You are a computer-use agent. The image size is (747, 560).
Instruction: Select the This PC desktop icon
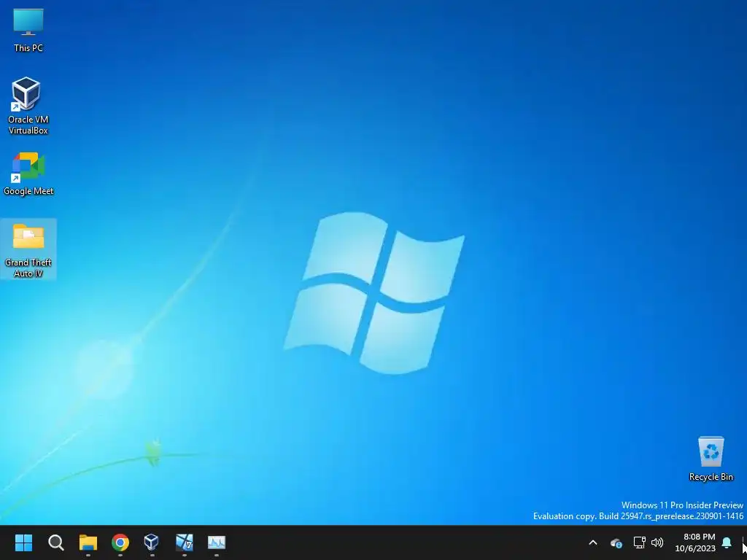point(28,31)
